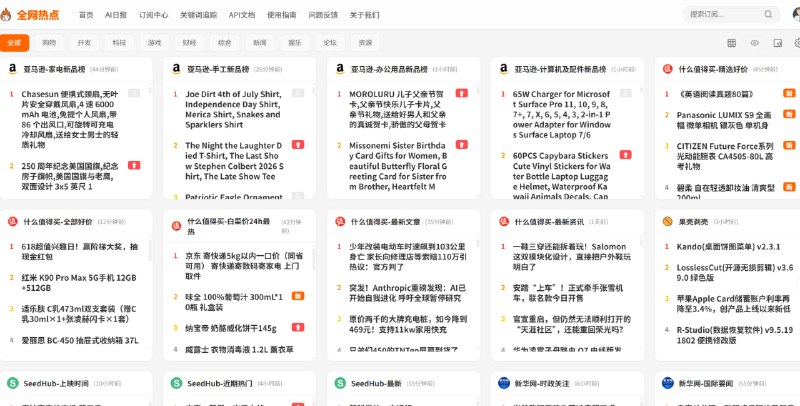Select the 财经 category tab

189,43
